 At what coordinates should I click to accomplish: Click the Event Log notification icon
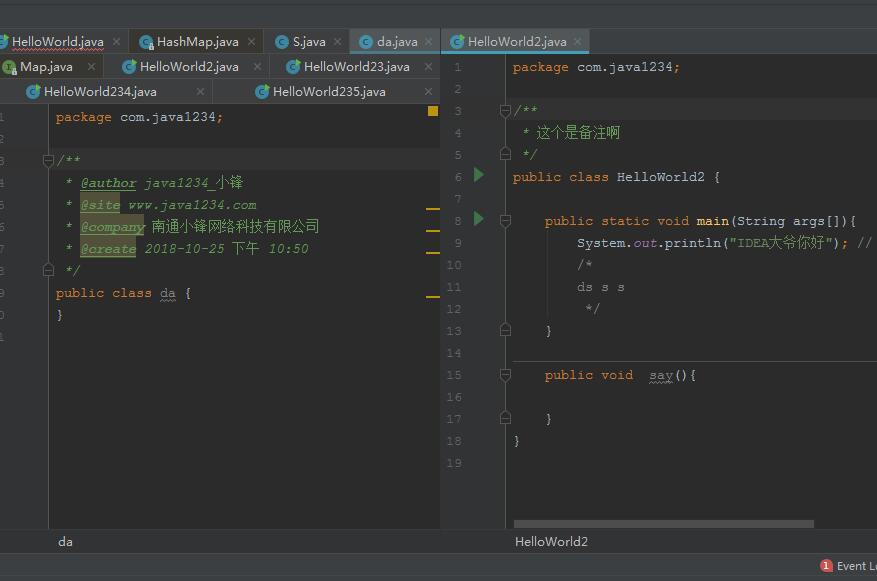point(826,566)
